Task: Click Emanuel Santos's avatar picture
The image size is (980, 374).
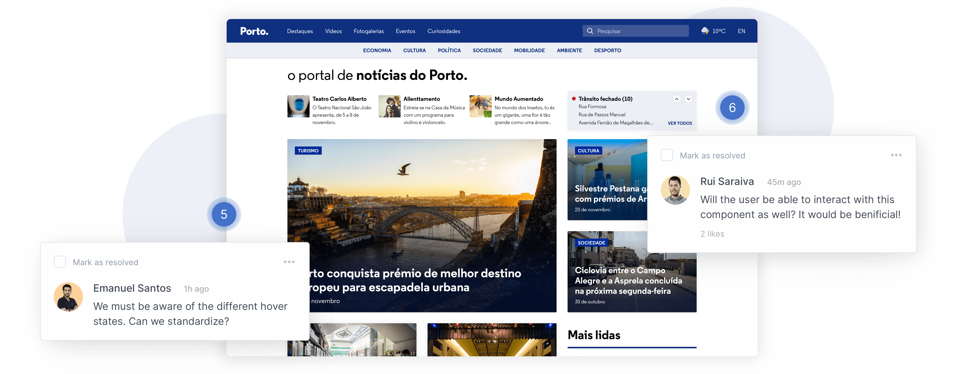Action: click(69, 297)
